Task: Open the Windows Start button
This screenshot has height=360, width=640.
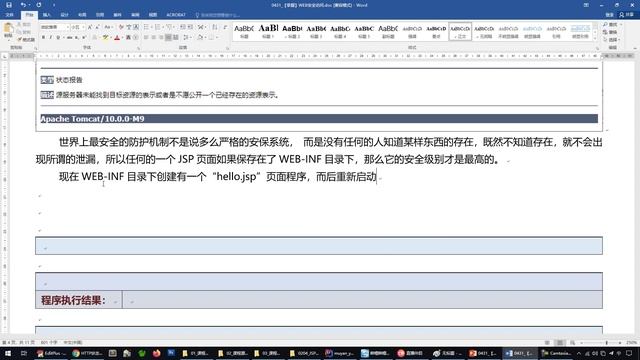Action: [x=8, y=353]
